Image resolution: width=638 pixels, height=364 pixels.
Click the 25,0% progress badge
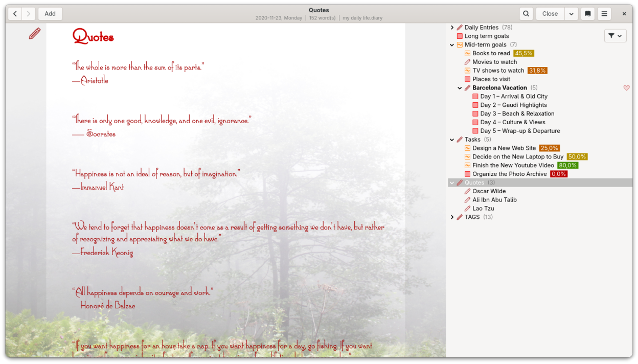[550, 148]
